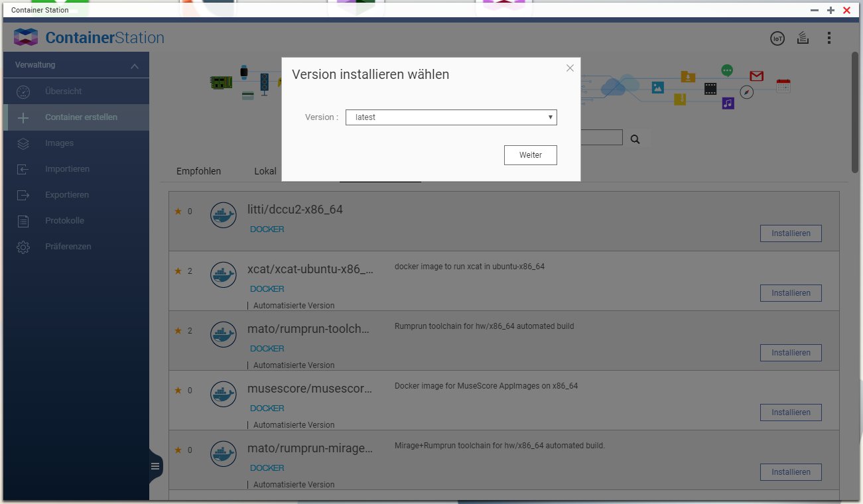
Task: Click the litti/dccu2-x86_64 title
Action: [295, 210]
